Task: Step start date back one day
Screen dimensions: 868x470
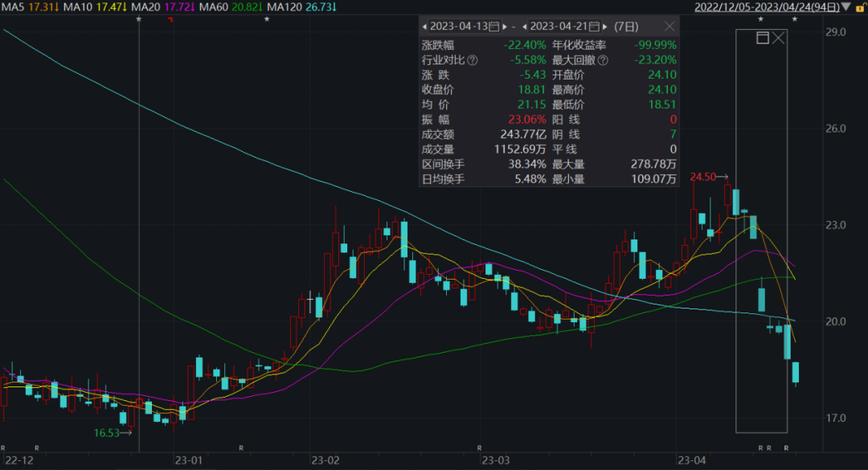Action: pyautogui.click(x=425, y=27)
